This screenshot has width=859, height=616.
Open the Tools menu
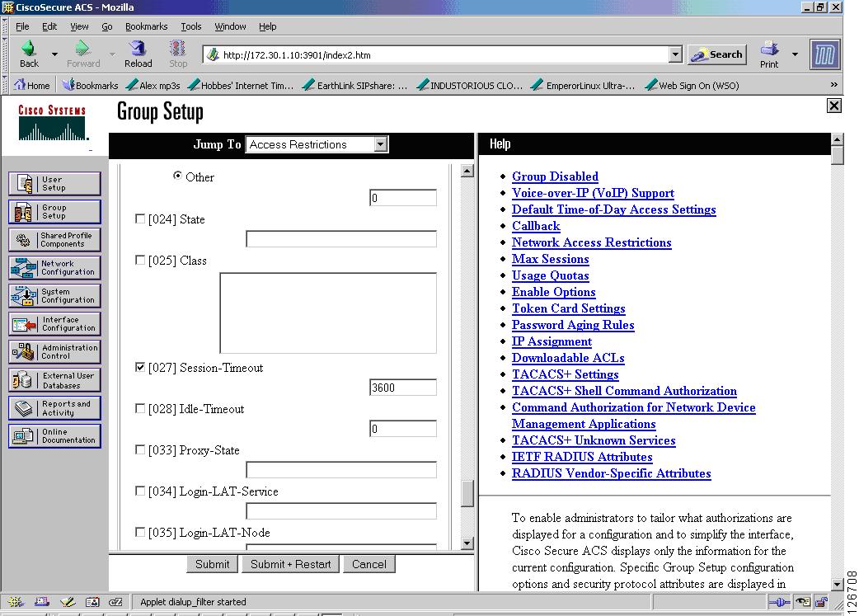191,26
